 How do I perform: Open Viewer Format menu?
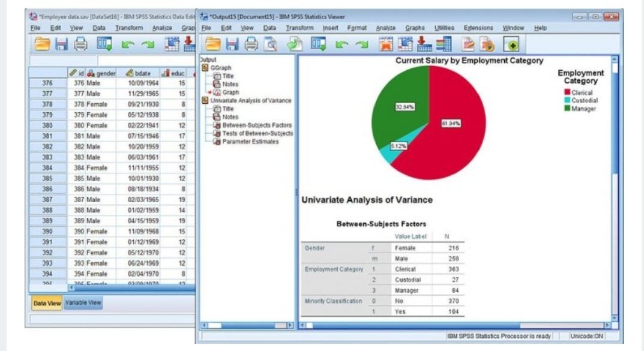point(357,28)
